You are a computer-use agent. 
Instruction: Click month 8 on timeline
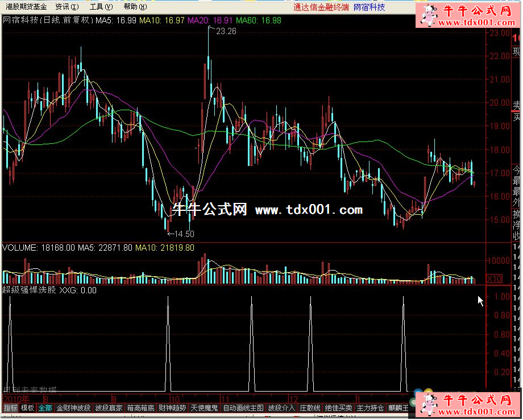click(45, 399)
